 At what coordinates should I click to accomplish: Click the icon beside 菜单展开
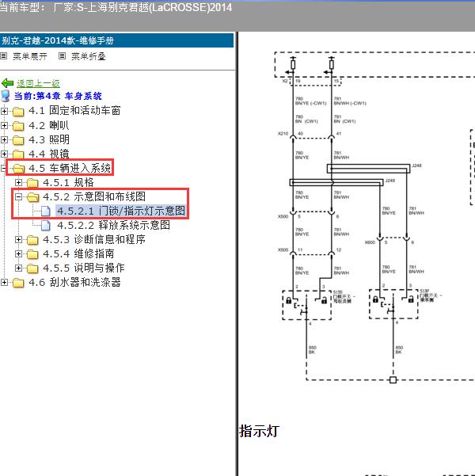coord(3,56)
